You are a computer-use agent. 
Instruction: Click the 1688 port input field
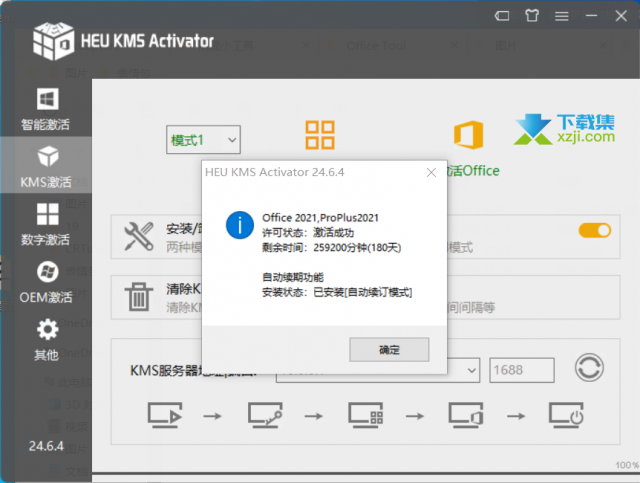click(521, 370)
